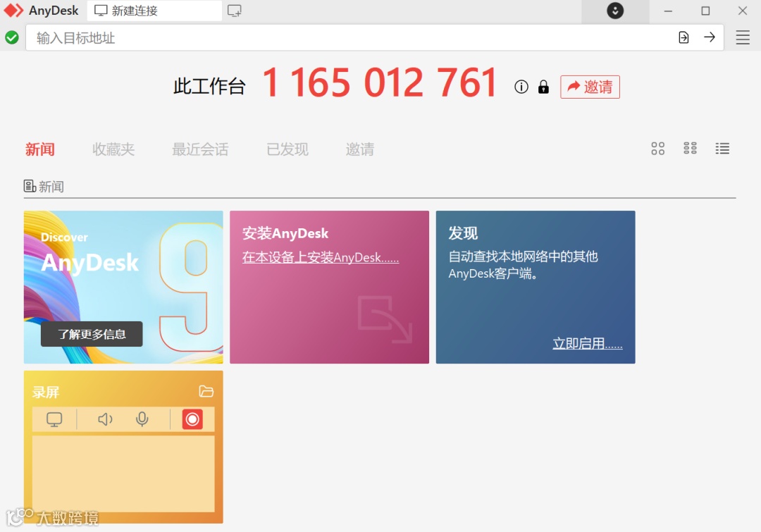Toggle microphone in screen recording
This screenshot has width=761, height=532.
point(142,419)
